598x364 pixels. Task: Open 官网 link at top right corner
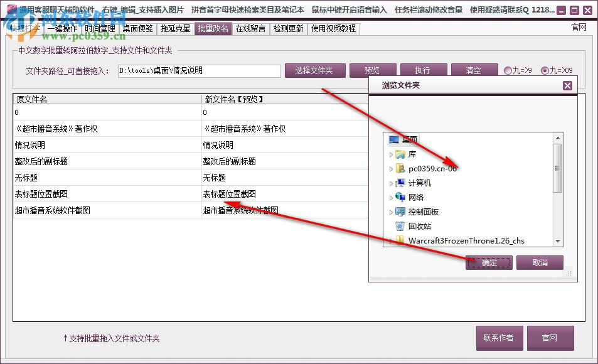point(578,28)
